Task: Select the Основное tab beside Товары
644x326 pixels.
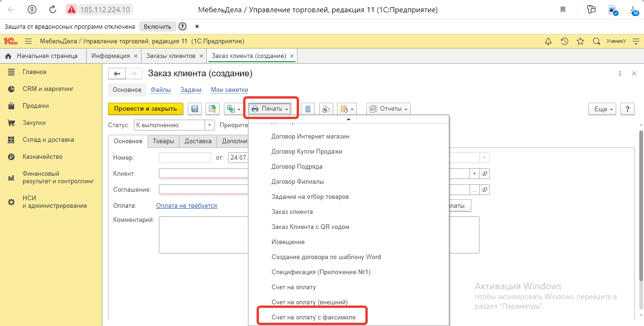Action: 128,141
